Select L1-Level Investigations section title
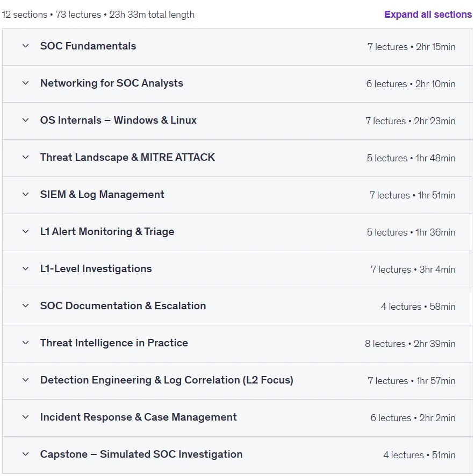 click(96, 269)
